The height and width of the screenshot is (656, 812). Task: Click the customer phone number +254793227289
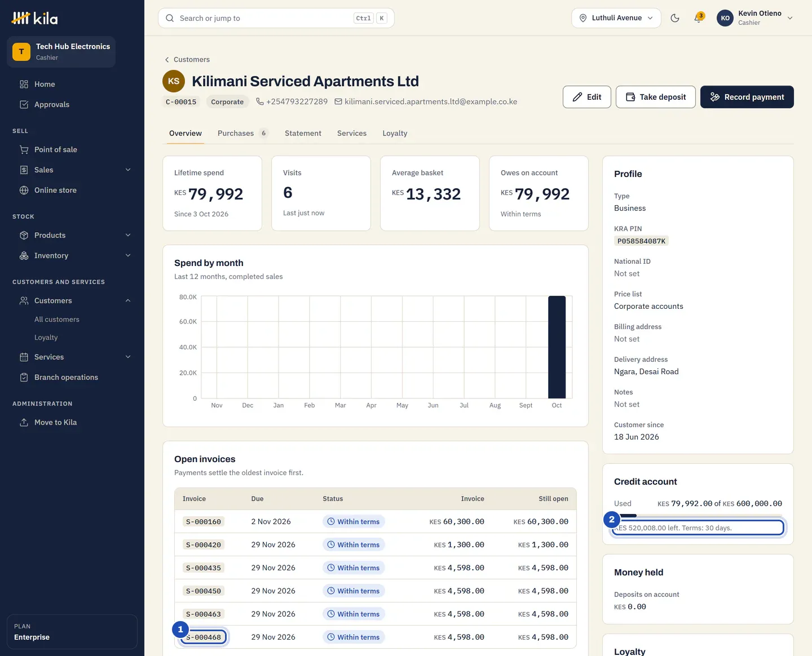click(x=292, y=101)
